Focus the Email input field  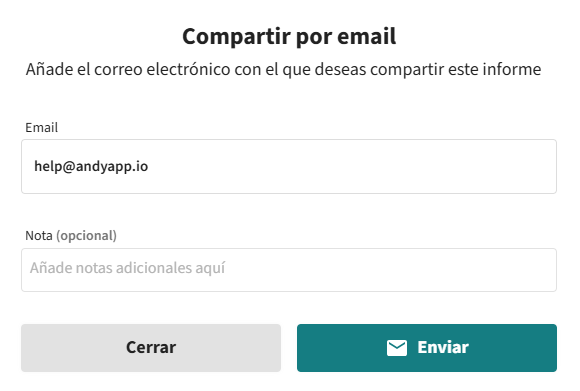[289, 166]
